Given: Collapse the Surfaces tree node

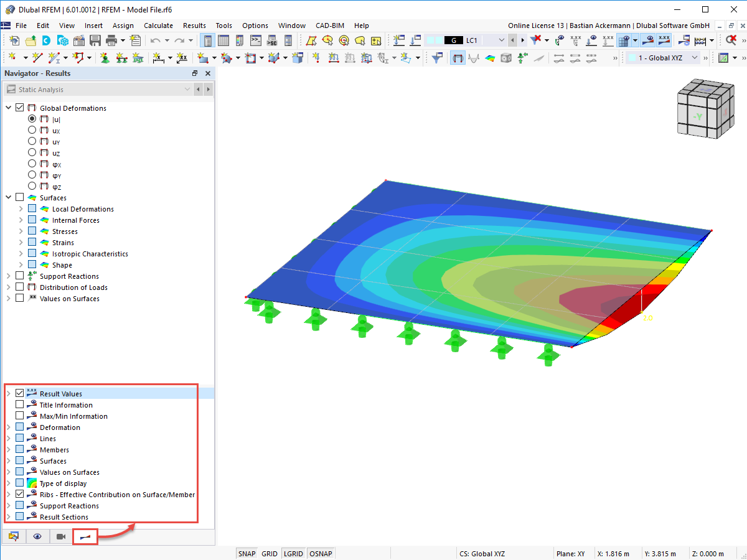Looking at the screenshot, I should [x=9, y=197].
